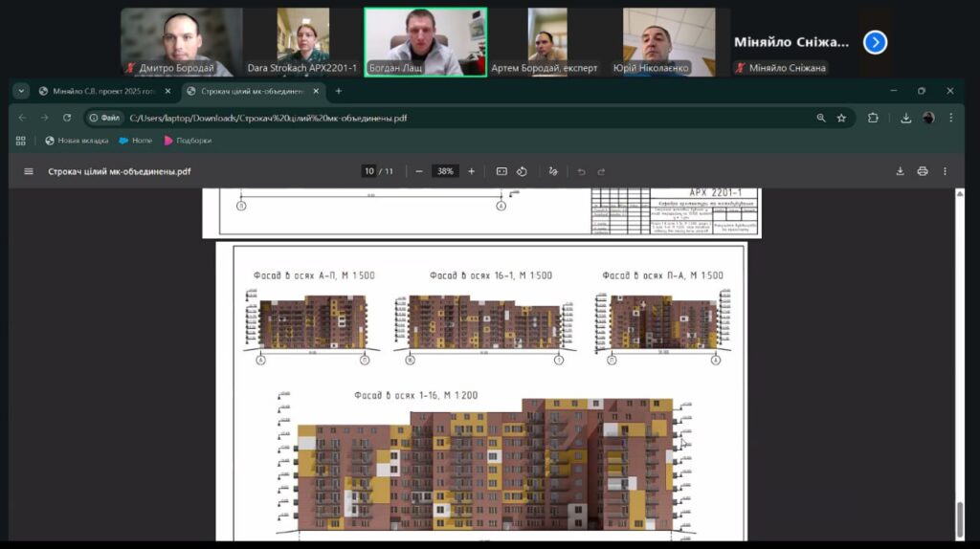The image size is (980, 549).
Task: Open the PDF viewer more actions menu
Action: [x=946, y=171]
